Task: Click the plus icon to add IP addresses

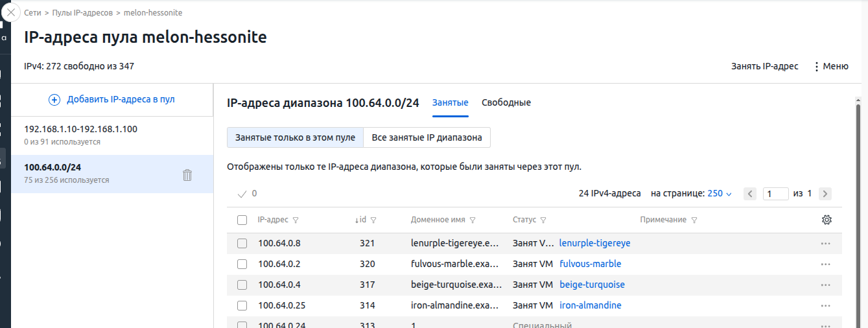Action: tap(54, 100)
